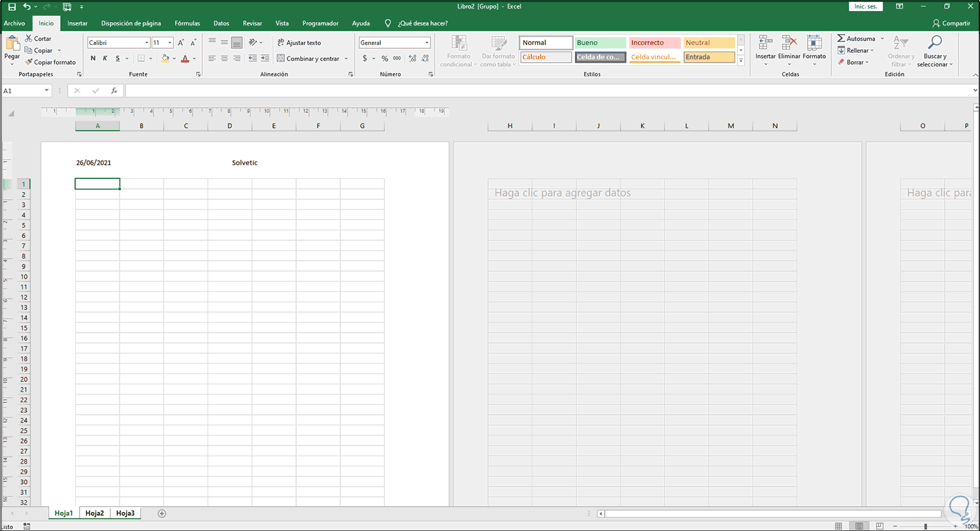
Task: Toggle middle vertical alignment
Action: (224, 42)
